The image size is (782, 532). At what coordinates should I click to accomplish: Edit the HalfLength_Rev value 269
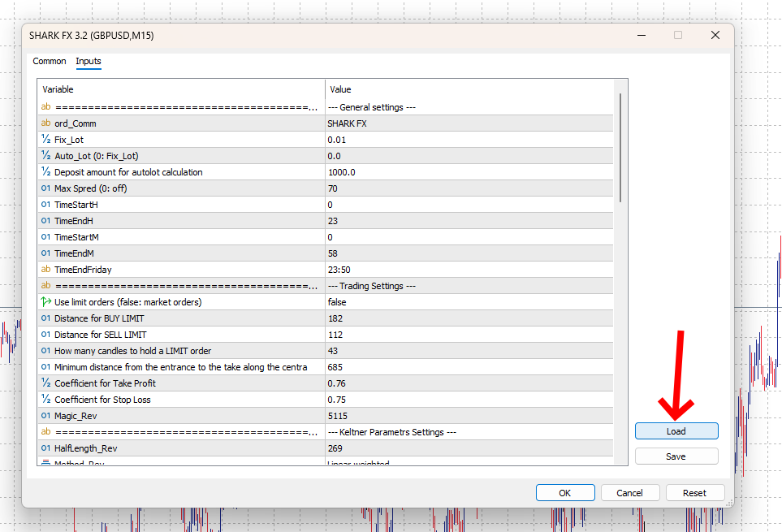pos(469,448)
